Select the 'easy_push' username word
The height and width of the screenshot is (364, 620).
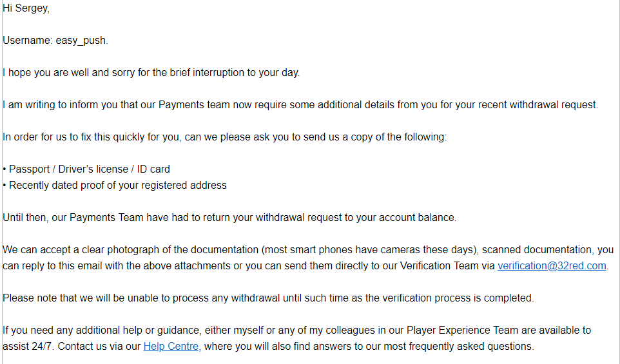[81, 41]
